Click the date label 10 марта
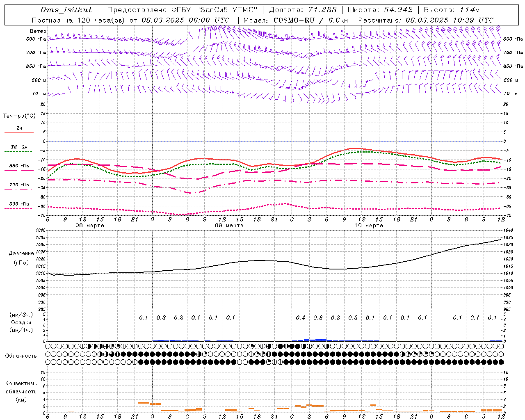The width and height of the screenshot is (525, 420). pyautogui.click(x=369, y=226)
